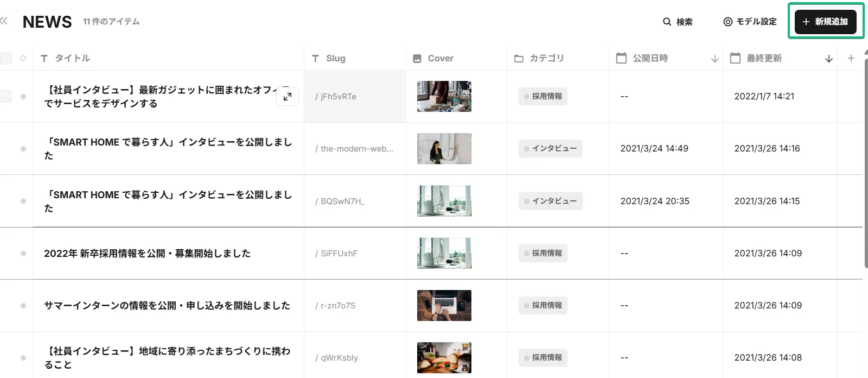Click folder icon beside カテゴリ

pyautogui.click(x=519, y=59)
